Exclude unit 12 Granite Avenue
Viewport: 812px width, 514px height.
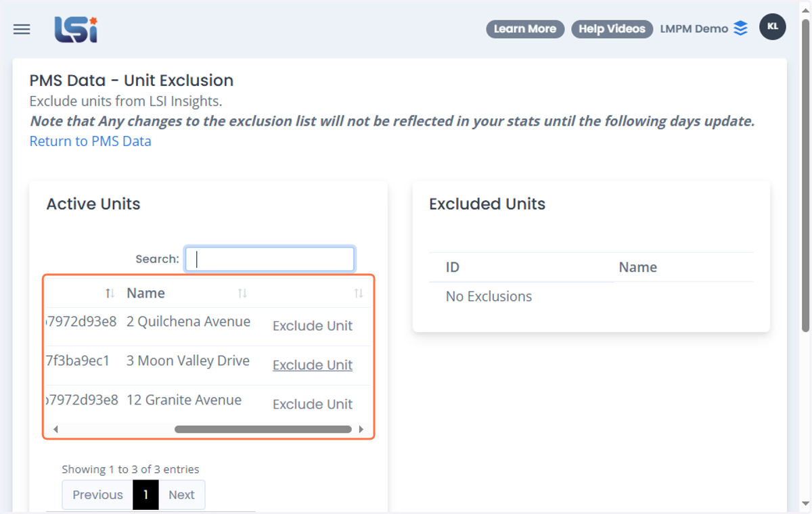click(313, 404)
